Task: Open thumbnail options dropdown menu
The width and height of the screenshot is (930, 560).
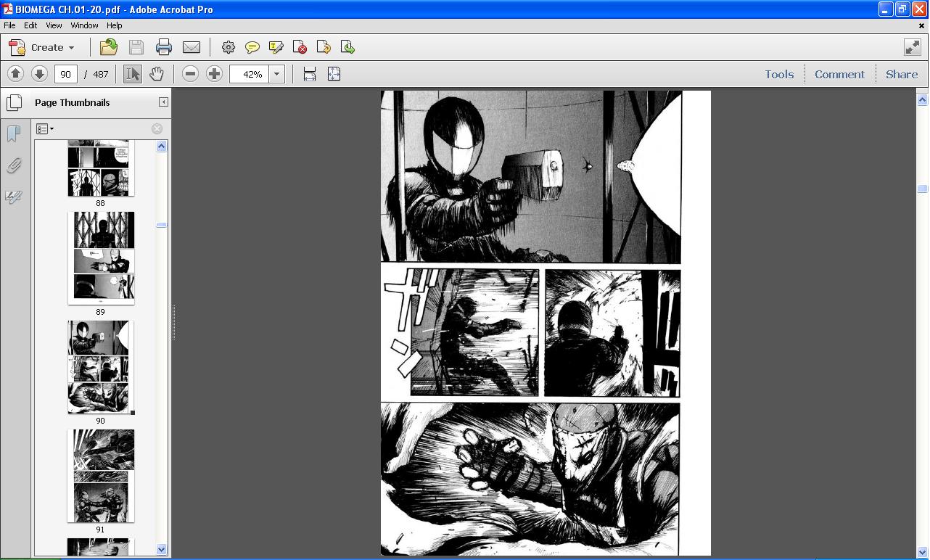Action: pyautogui.click(x=45, y=129)
